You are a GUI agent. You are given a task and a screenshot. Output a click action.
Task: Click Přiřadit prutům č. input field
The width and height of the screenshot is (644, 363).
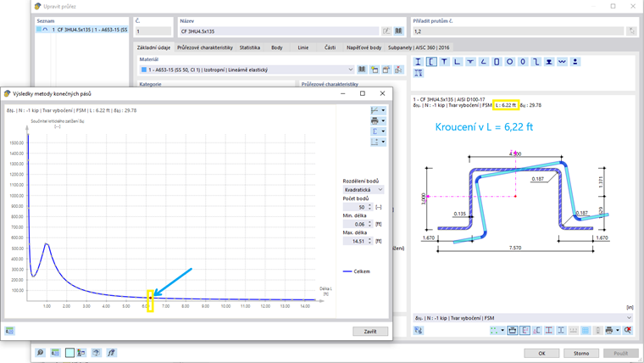click(519, 31)
